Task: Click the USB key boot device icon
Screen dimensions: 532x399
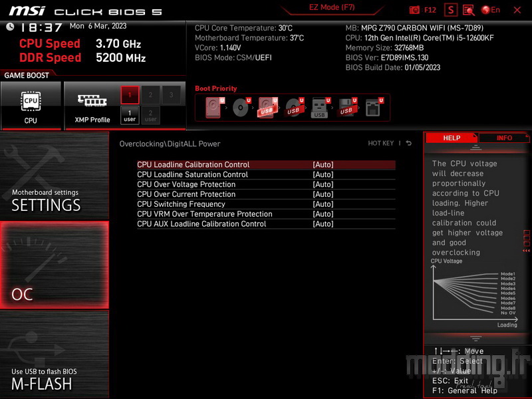Action: point(321,107)
